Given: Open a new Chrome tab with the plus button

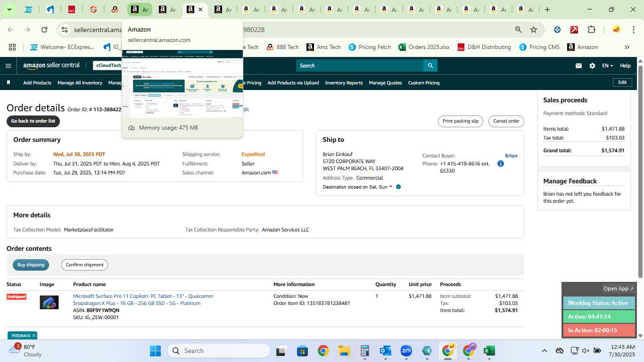Looking at the screenshot, I should 547,9.
